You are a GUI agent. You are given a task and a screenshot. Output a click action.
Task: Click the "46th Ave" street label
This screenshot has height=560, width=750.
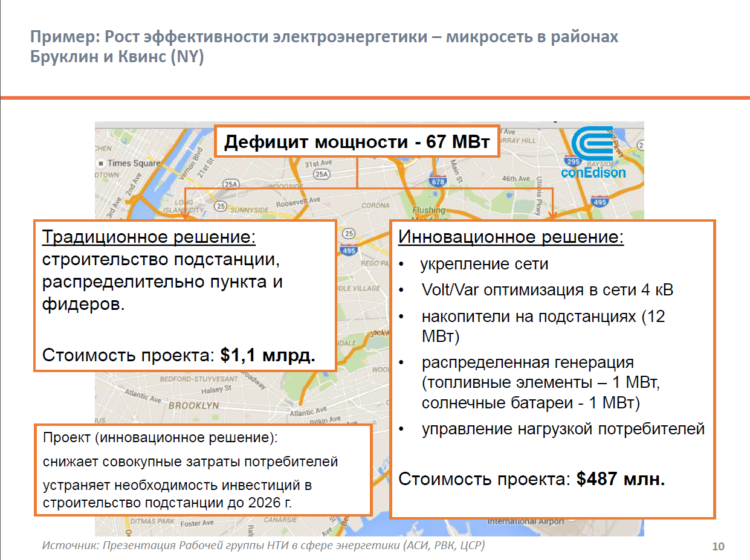pyautogui.click(x=516, y=179)
